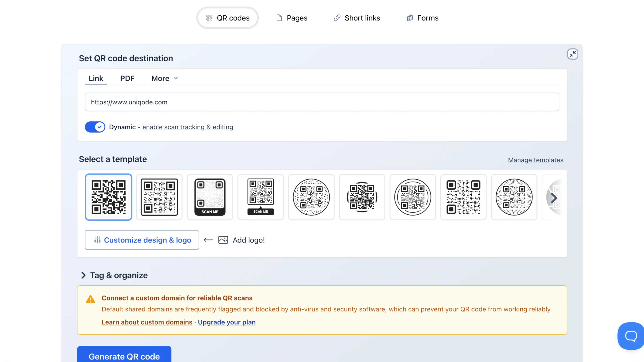Click the Forms clipboard icon

pos(410,18)
